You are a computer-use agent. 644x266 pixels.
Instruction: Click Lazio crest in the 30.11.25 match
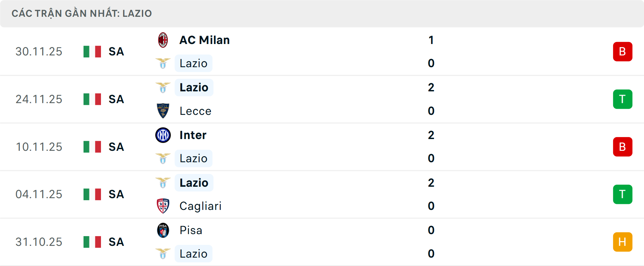point(163,63)
